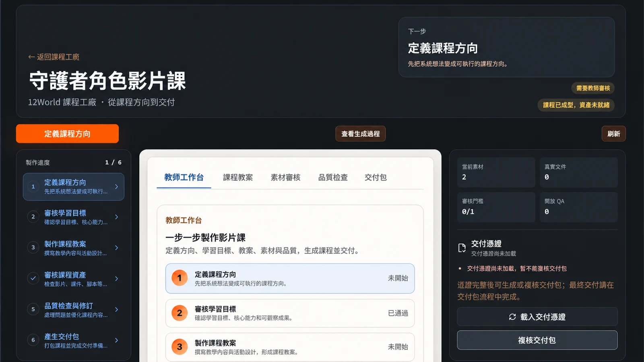Viewport: 644px width, 362px height.
Task: Expand chevron on sidebar 品質檢查與修訂 step
Action: 116,309
